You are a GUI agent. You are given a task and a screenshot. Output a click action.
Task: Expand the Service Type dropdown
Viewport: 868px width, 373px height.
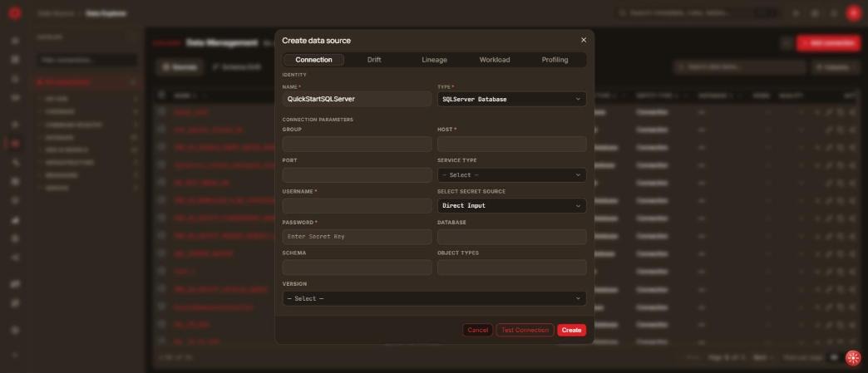512,175
